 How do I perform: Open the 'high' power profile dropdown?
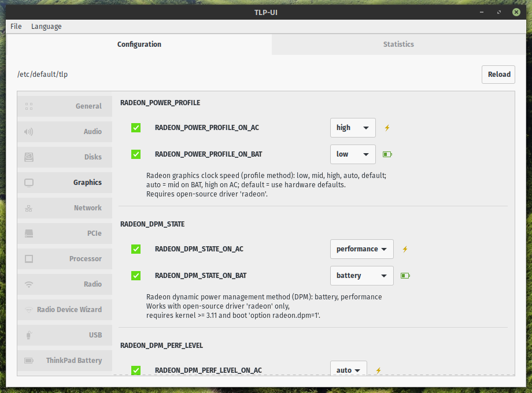click(353, 128)
